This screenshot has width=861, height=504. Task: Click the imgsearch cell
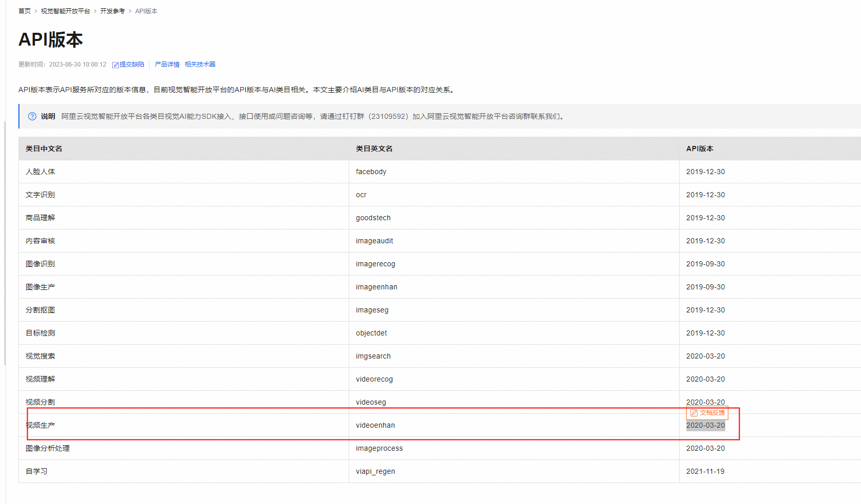(514, 356)
